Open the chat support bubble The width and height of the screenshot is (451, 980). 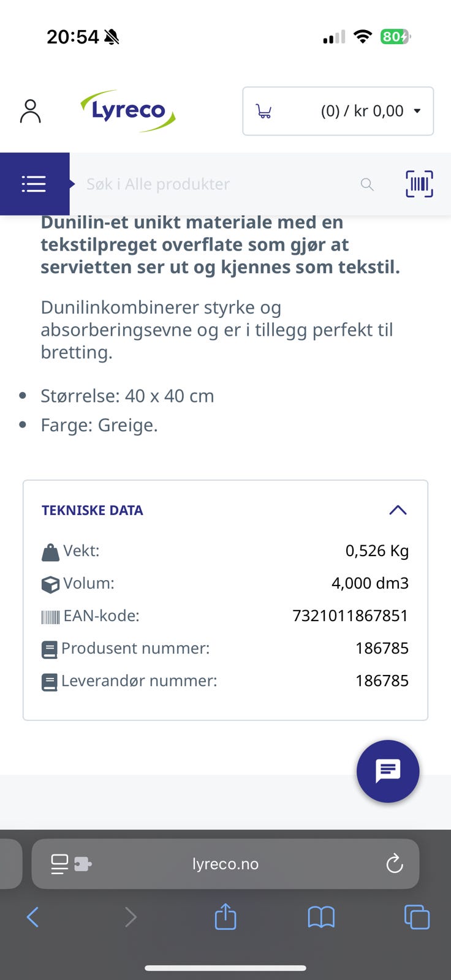[388, 771]
